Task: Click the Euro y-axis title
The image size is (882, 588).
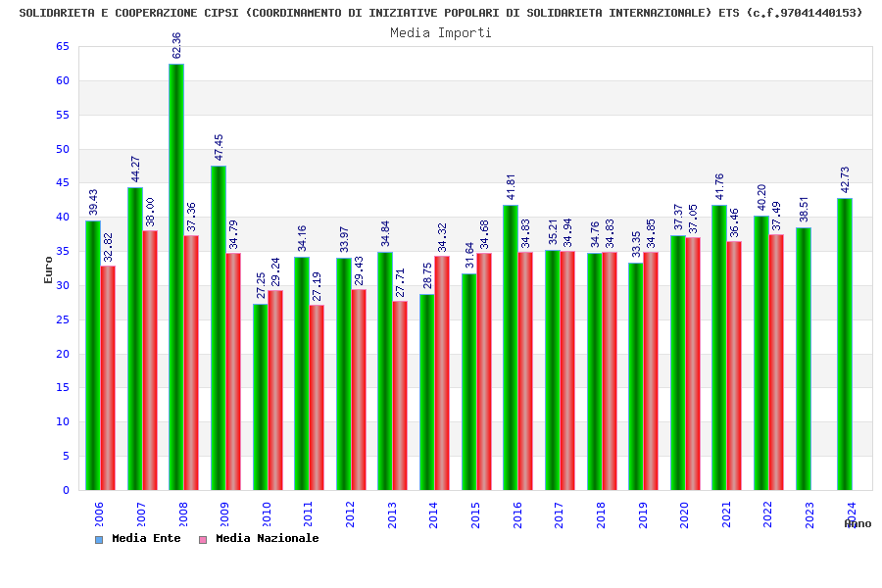Action: [x=48, y=269]
